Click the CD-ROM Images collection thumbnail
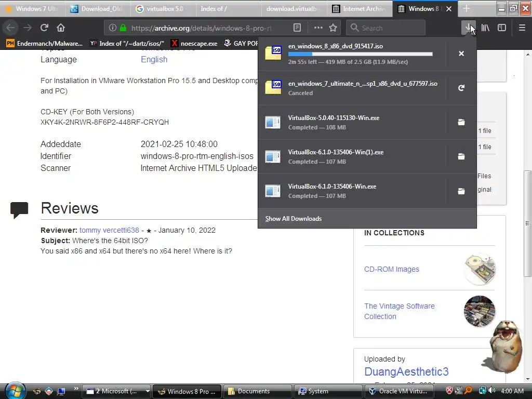This screenshot has width=532, height=399. [x=480, y=269]
